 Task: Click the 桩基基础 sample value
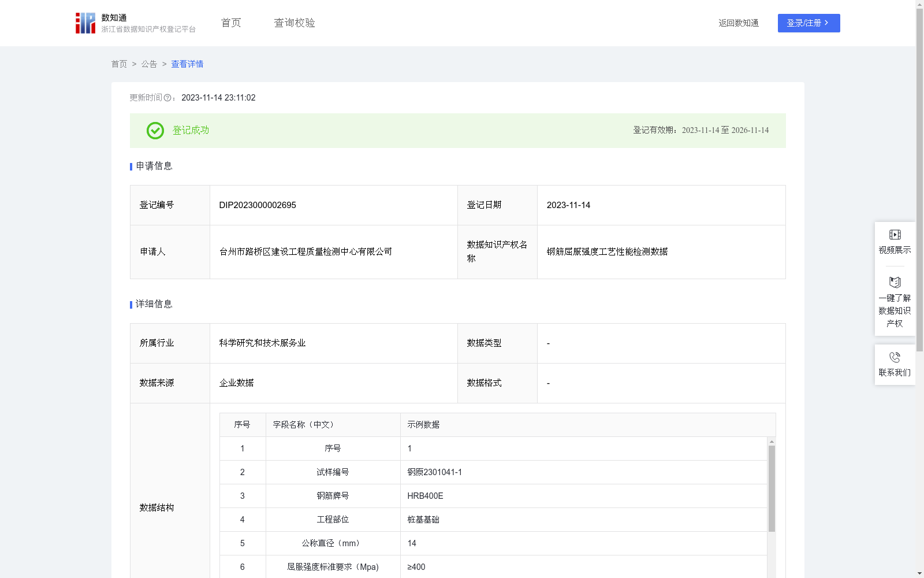coord(423,520)
